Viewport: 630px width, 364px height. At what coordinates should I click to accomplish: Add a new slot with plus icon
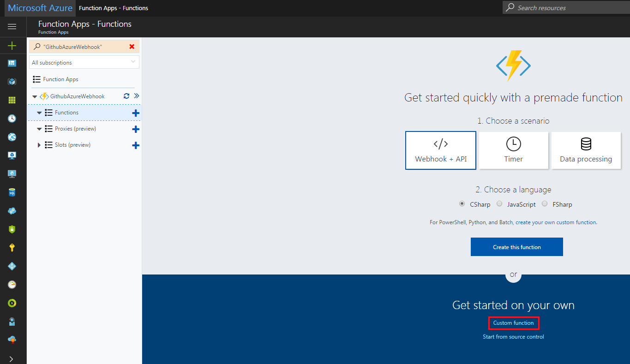[x=136, y=145]
